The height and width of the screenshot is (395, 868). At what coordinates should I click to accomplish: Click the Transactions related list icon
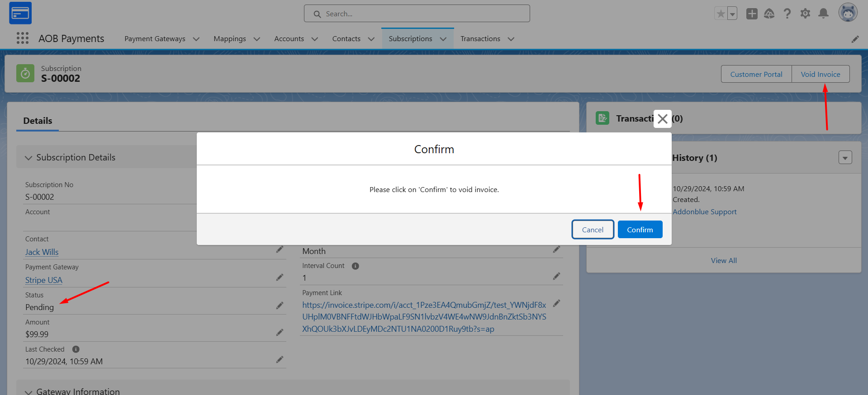pyautogui.click(x=602, y=118)
